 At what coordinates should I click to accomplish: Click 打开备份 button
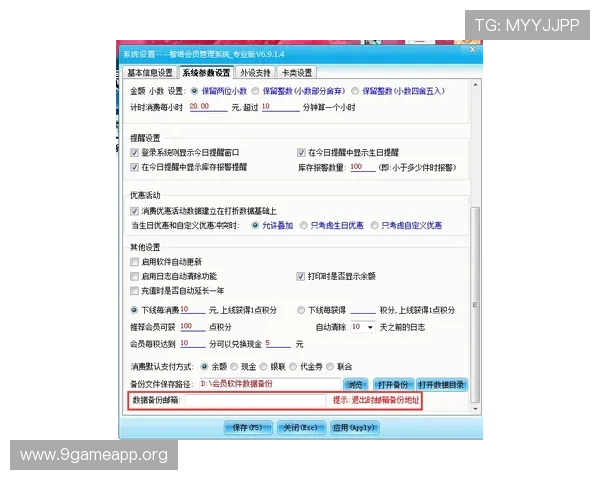tap(393, 385)
